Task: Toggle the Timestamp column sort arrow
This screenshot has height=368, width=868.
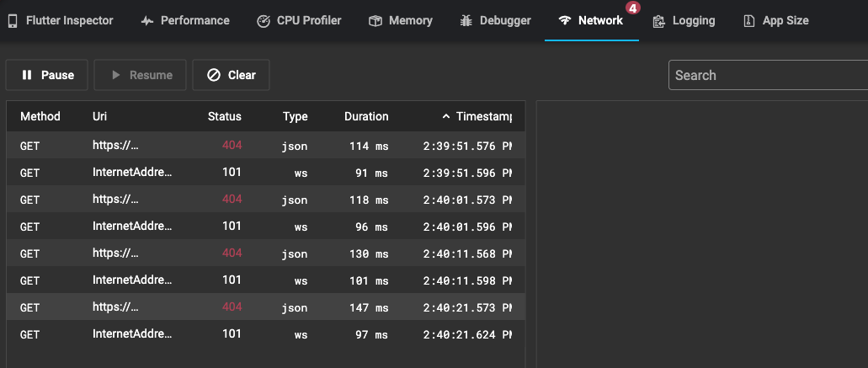Action: click(446, 116)
